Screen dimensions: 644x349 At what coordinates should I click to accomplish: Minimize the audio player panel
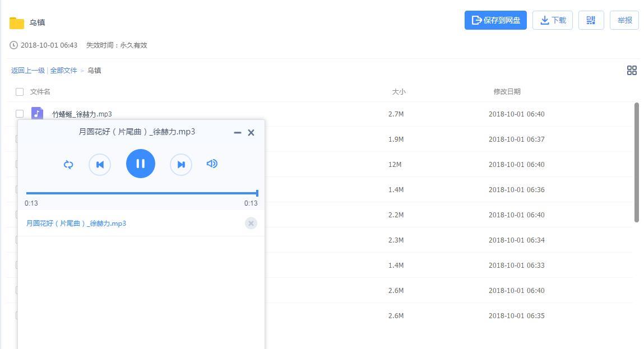click(x=238, y=133)
